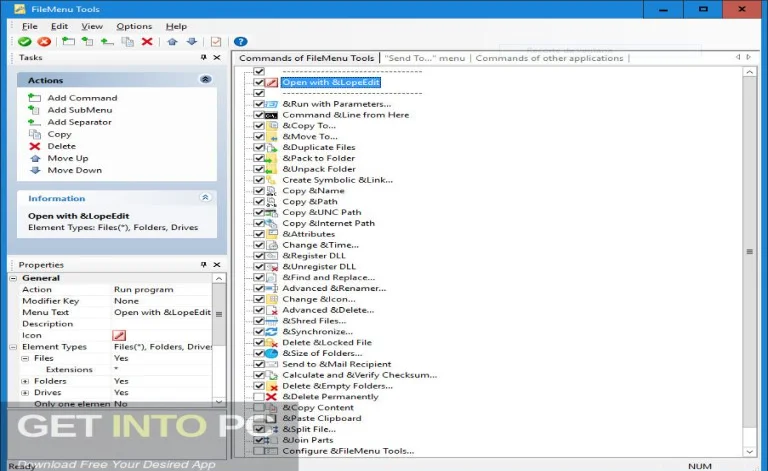Click the Add Separator action link
This screenshot has width=768, height=471.
tap(79, 122)
